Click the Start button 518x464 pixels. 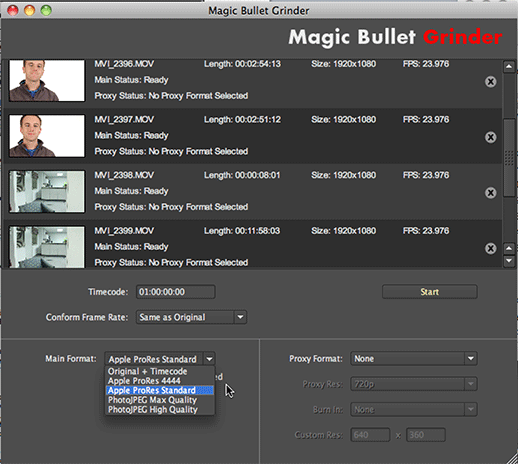point(429,292)
